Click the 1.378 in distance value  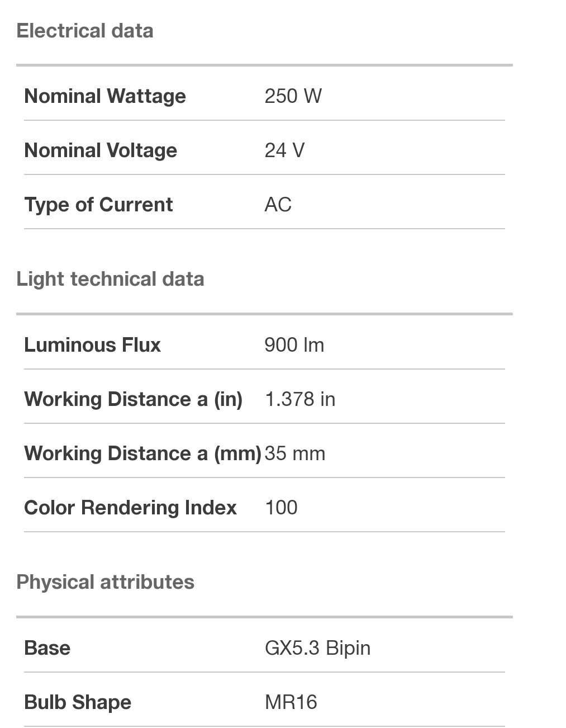point(299,399)
